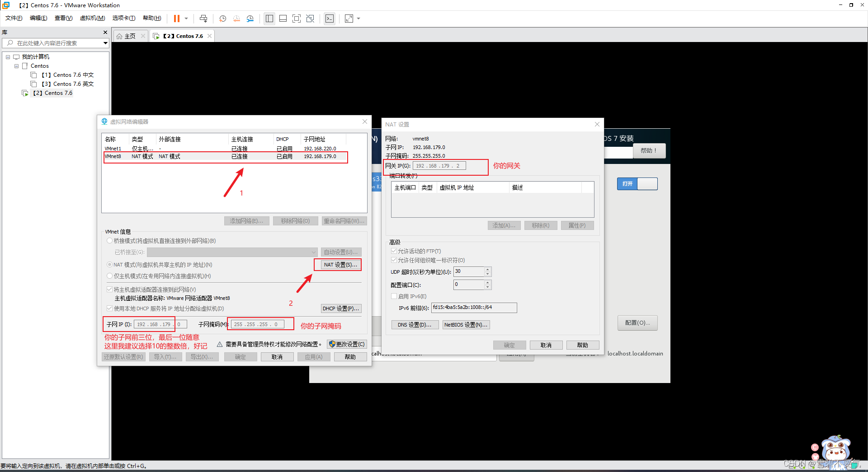Click the NetBIOS 设置(N)... button
The height and width of the screenshot is (472, 868).
[466, 325]
